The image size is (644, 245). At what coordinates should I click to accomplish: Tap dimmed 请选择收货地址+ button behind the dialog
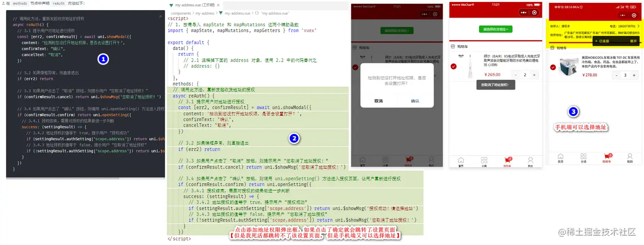click(396, 30)
